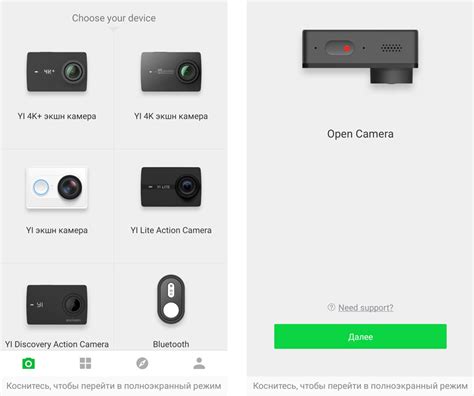Image resolution: width=474 pixels, height=396 pixels.
Task: Select the YI Discovery Action Camera image
Action: coord(57,304)
